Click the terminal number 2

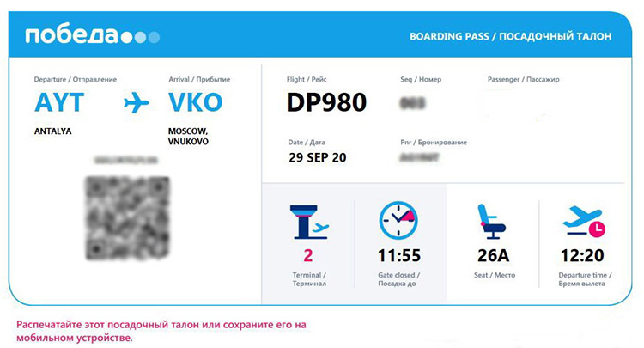coord(308,255)
